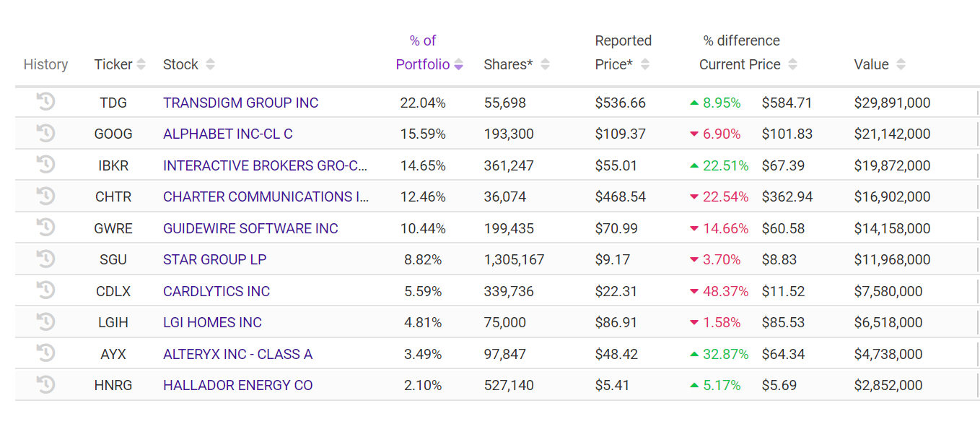
Task: Open the INTERACTIVE BROKERS GRO-C link
Action: pyautogui.click(x=265, y=165)
